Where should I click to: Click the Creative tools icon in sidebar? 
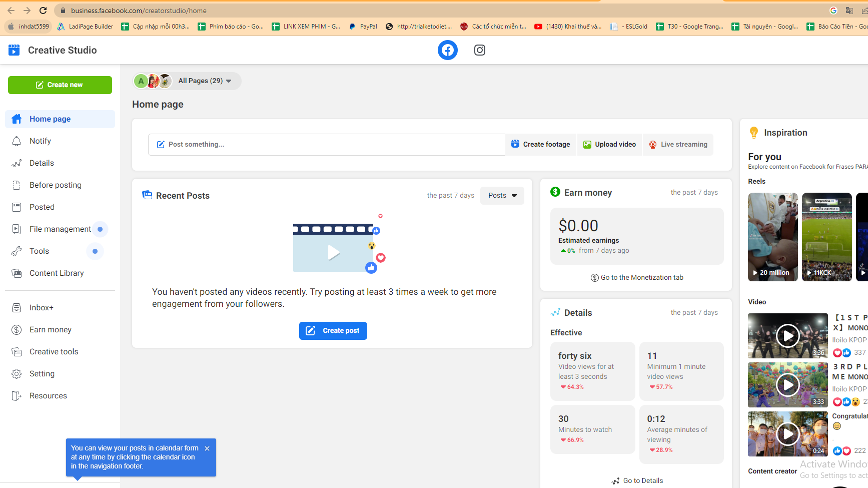click(17, 352)
